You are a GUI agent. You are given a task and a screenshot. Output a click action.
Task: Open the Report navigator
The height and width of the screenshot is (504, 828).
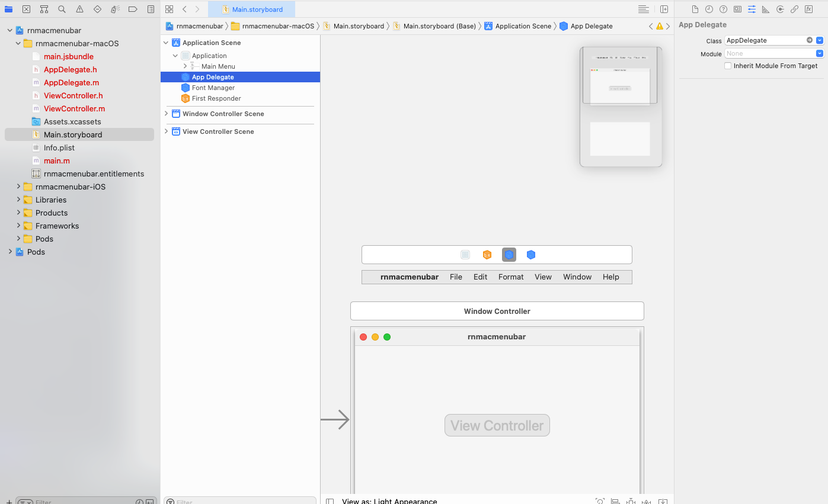(x=151, y=9)
